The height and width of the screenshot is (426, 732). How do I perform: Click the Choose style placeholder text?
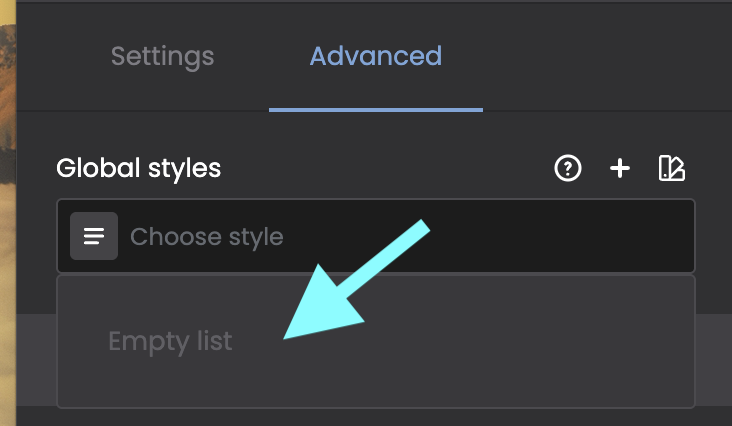coord(207,237)
